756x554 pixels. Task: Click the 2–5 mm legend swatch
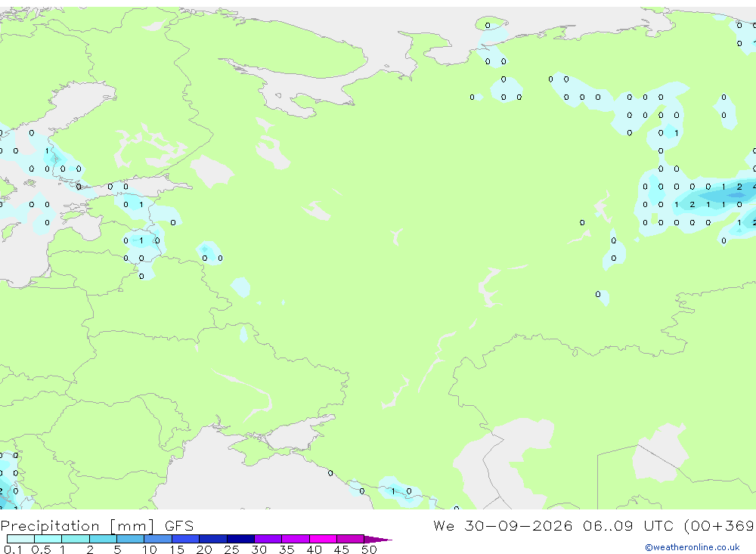103,539
